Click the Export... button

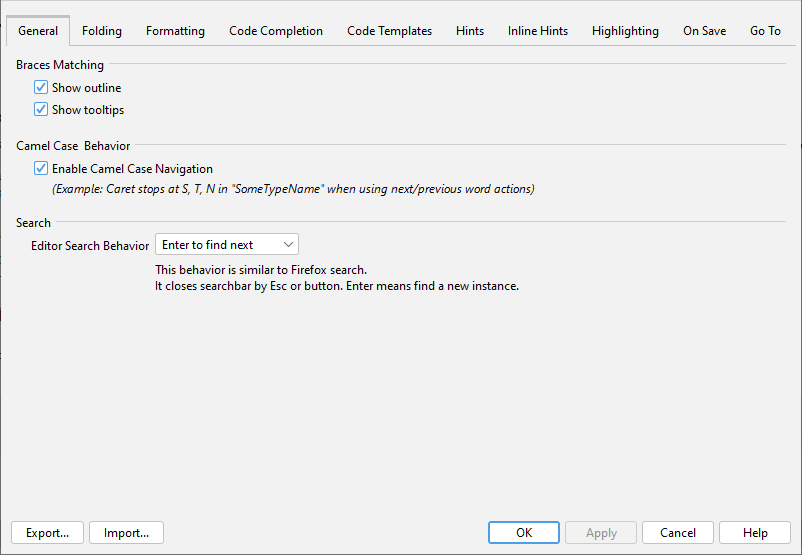(x=47, y=533)
